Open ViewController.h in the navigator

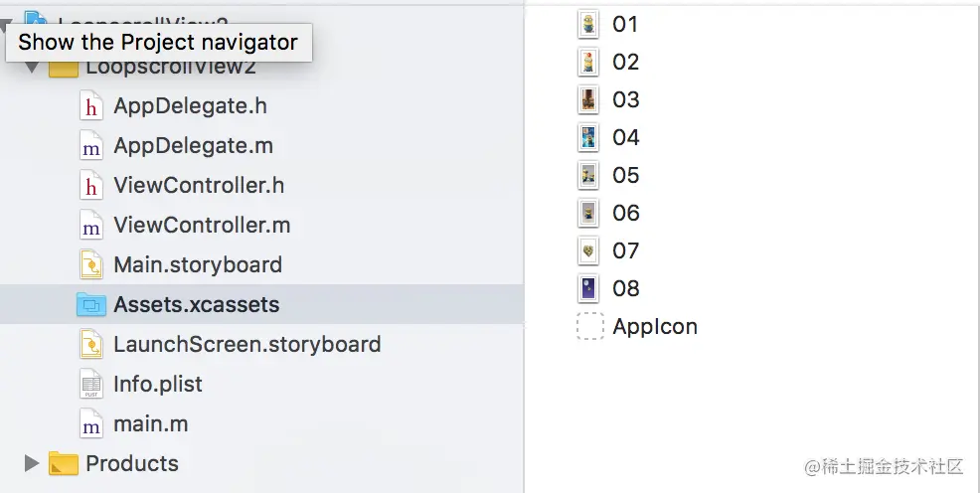199,186
